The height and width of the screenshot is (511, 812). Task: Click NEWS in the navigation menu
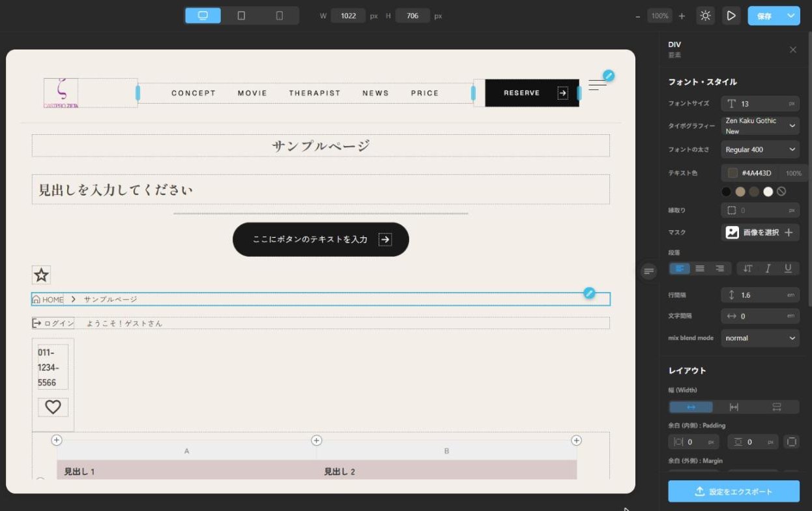(375, 93)
